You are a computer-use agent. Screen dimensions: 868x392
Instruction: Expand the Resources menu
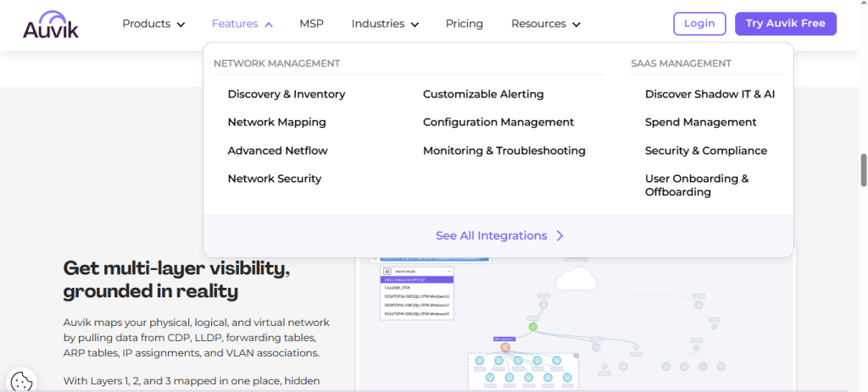(x=545, y=24)
